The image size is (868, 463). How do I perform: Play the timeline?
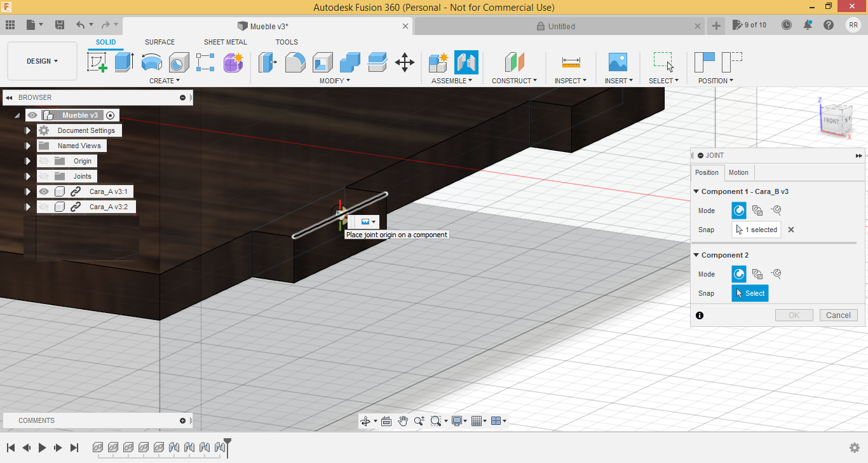click(43, 448)
